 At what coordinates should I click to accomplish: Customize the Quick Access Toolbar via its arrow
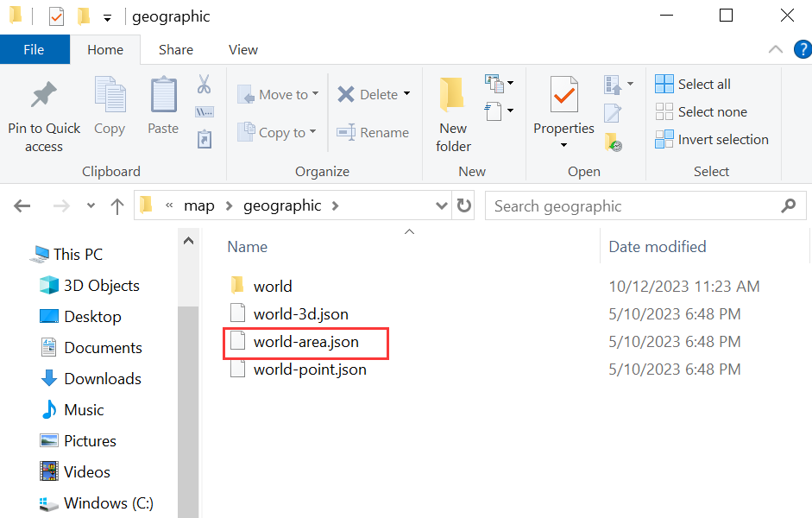[106, 16]
